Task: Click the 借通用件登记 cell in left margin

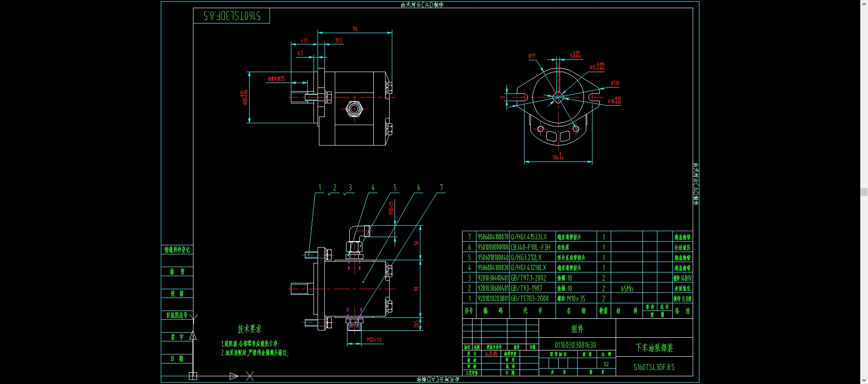Action: tap(177, 250)
